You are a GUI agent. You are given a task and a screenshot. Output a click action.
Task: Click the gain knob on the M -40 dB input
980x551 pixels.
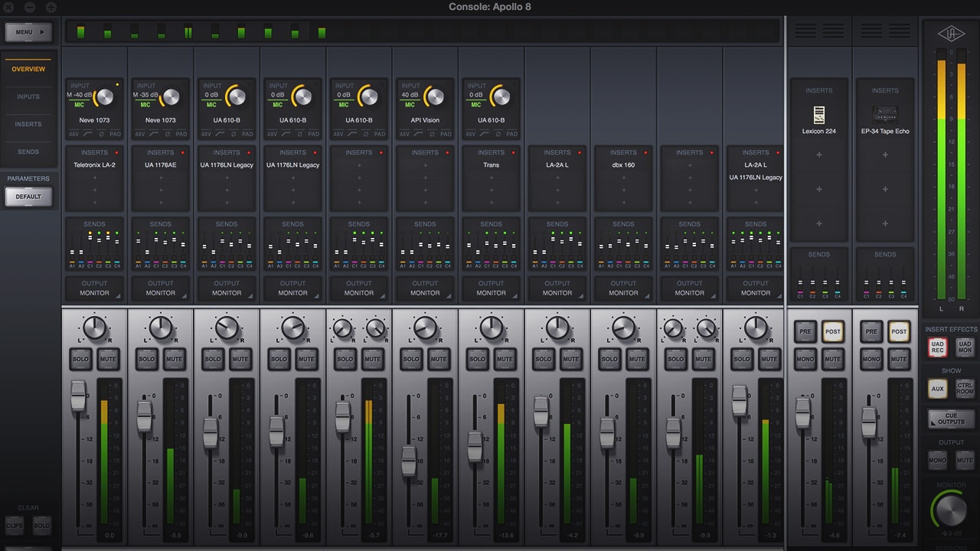point(104,97)
